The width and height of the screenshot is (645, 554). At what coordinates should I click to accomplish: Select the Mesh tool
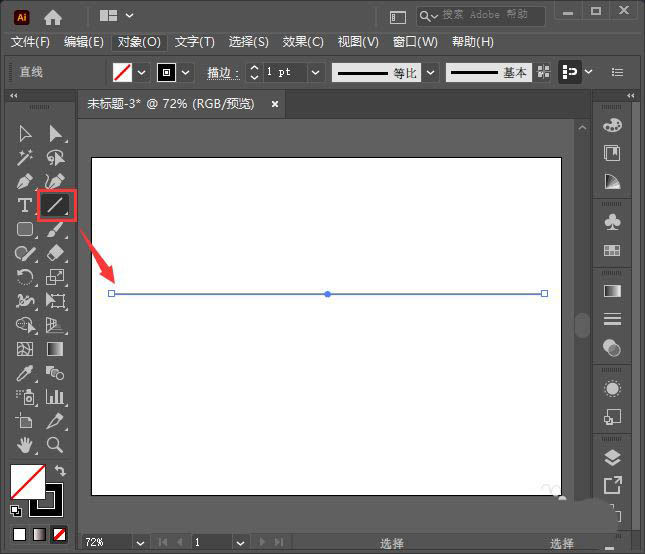click(x=25, y=349)
